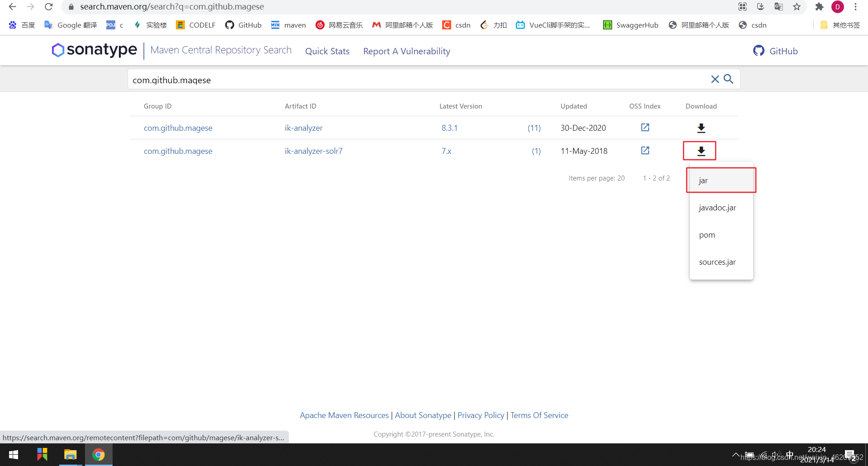Open File Explorer from taskbar
The image size is (868, 466).
pos(71,455)
